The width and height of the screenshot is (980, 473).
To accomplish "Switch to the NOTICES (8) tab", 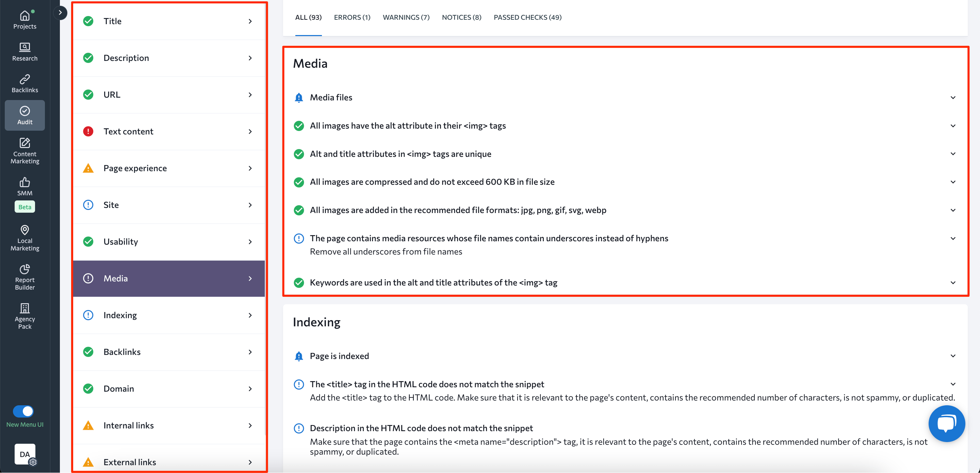I will coord(461,17).
